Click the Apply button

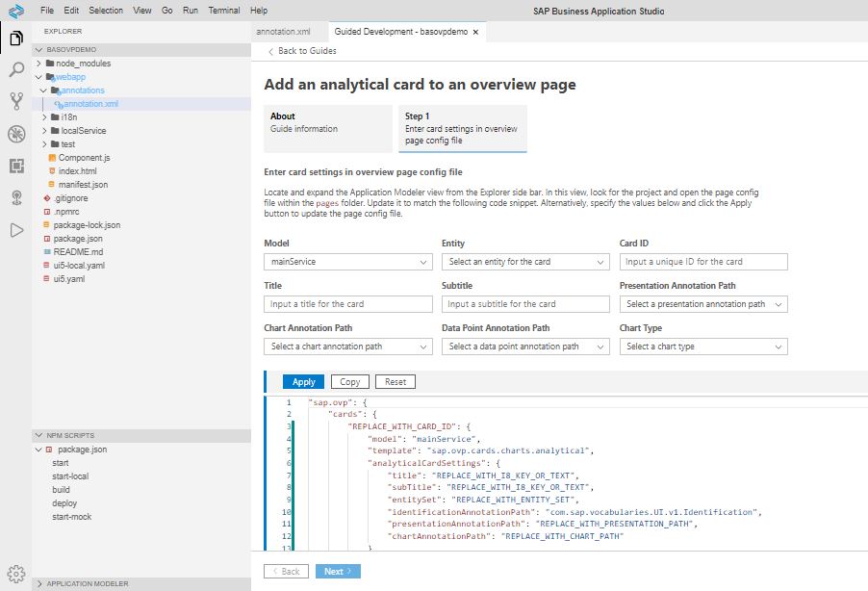click(x=303, y=382)
